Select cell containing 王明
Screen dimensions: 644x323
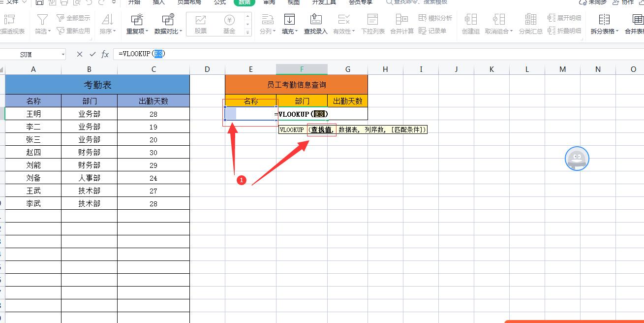(33, 114)
